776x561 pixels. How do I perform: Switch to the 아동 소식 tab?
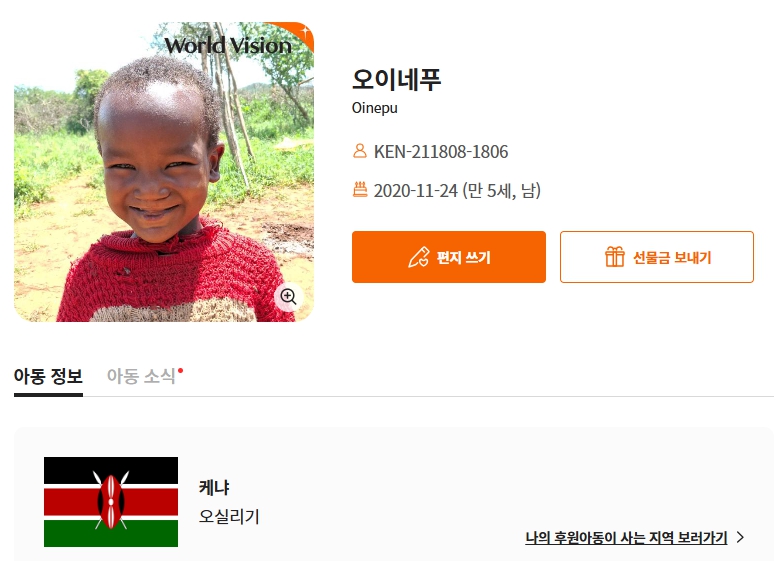[144, 376]
